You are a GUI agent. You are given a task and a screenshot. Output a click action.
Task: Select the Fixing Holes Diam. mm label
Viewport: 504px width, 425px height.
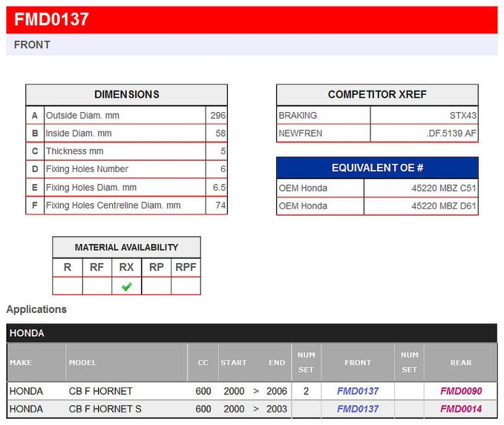91,187
